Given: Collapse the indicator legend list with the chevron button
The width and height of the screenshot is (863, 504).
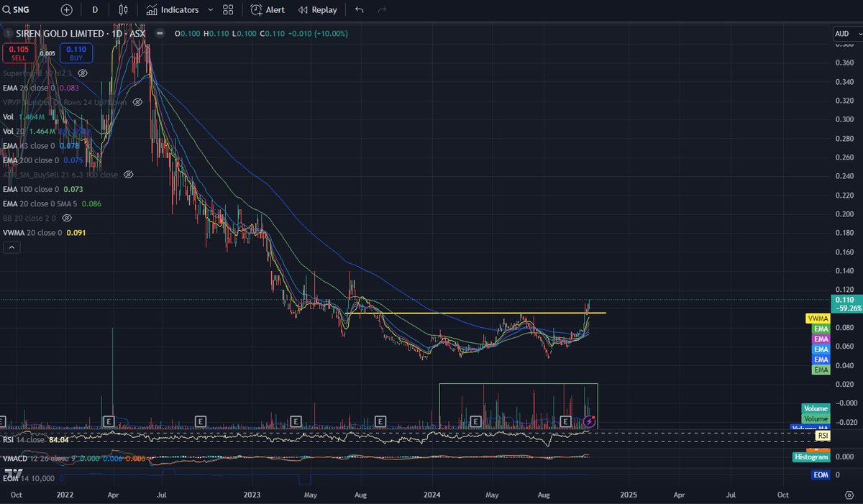Looking at the screenshot, I should pyautogui.click(x=12, y=247).
